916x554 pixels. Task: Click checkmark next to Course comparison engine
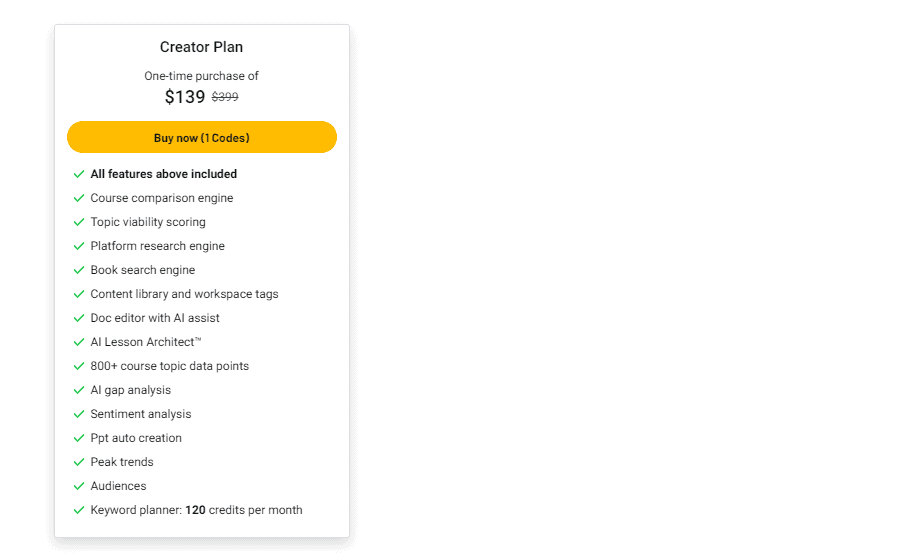[x=79, y=198]
